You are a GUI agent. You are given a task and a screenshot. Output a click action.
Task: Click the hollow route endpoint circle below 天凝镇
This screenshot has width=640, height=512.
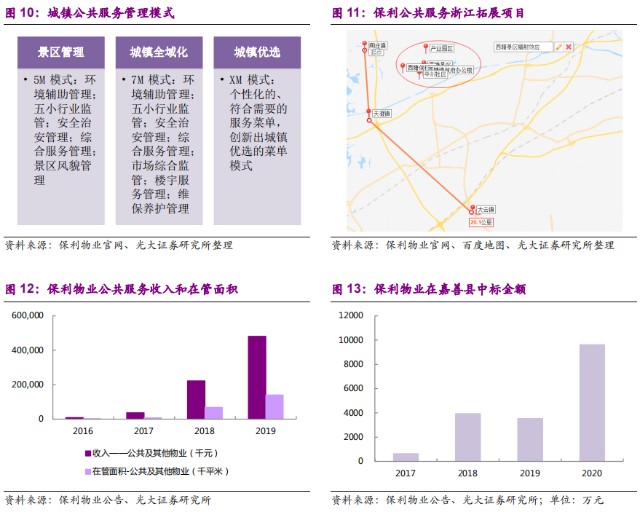coord(369,121)
